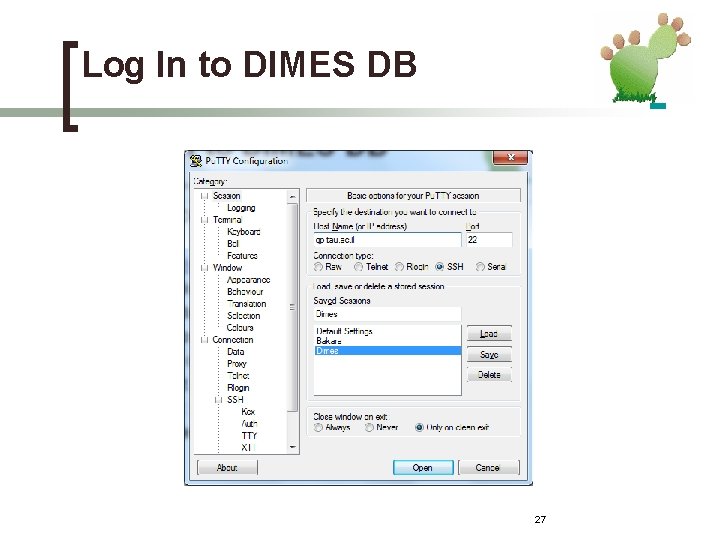
Task: Open Terminal category
Action: point(227,220)
